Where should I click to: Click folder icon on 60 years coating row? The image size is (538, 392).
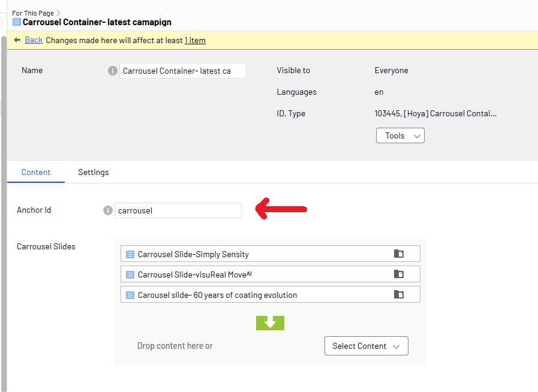point(399,295)
